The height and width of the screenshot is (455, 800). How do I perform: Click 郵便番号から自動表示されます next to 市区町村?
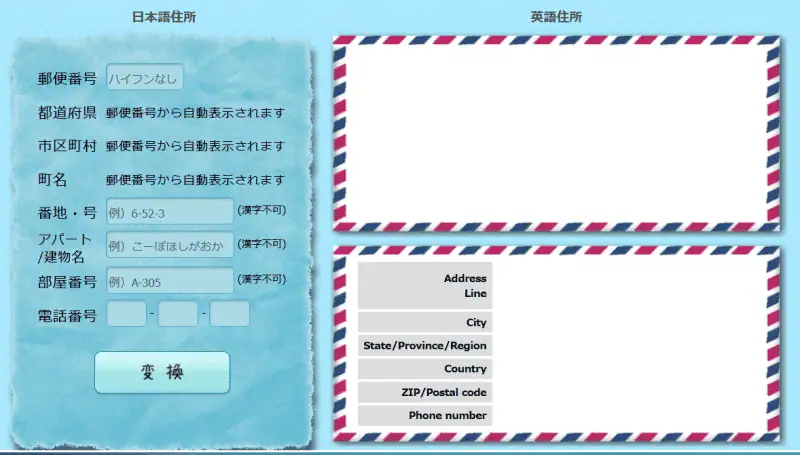(195, 146)
